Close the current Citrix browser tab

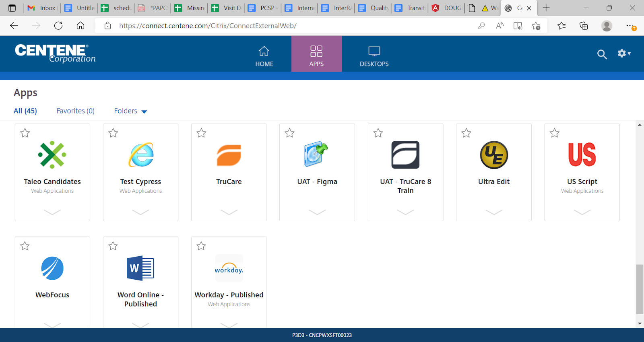529,8
